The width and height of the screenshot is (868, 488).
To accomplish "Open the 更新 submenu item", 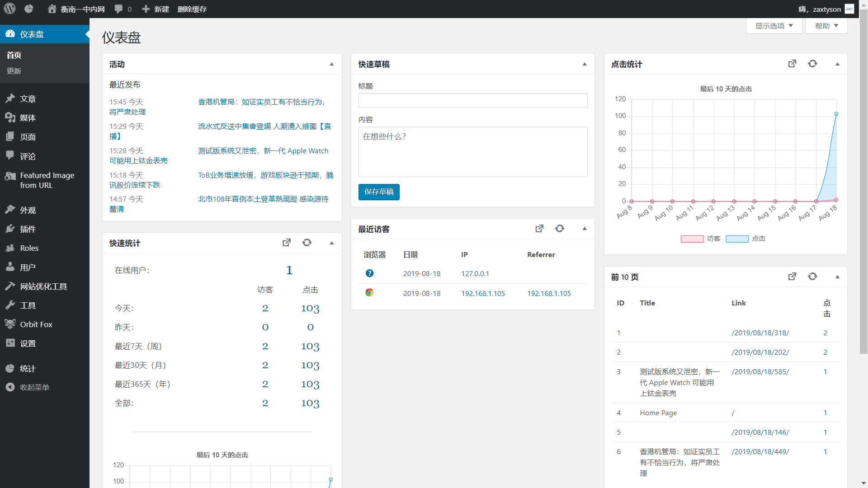I will (x=14, y=71).
